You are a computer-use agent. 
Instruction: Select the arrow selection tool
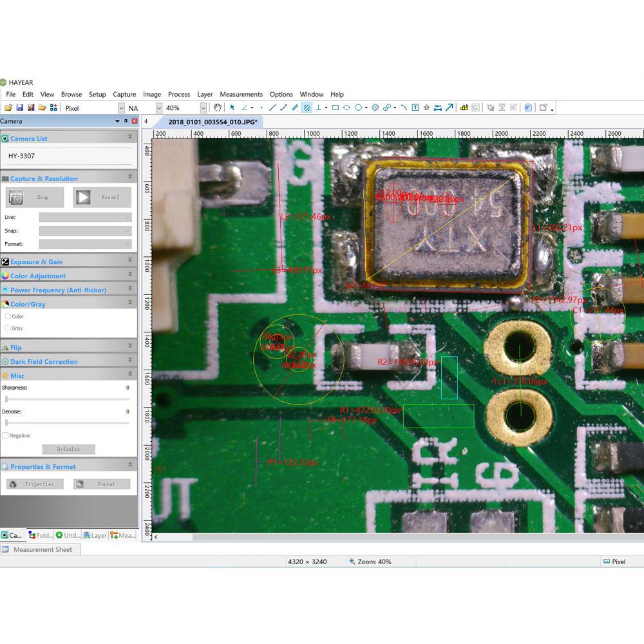pyautogui.click(x=232, y=108)
